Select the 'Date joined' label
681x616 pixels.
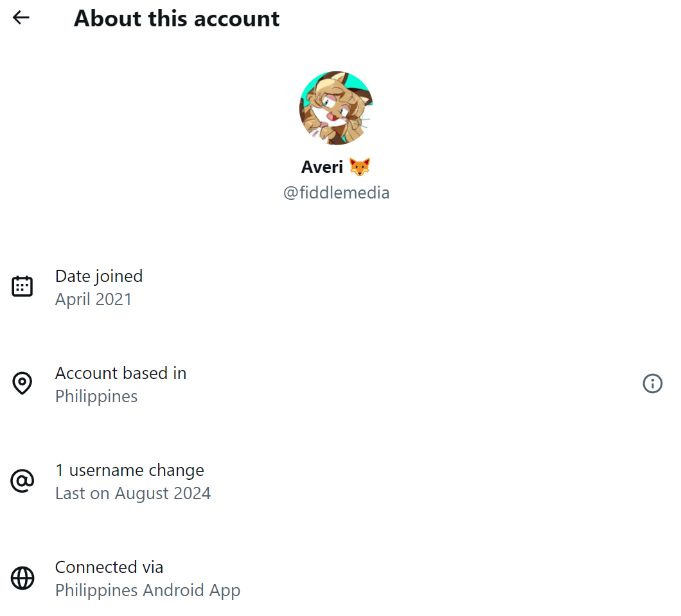(x=99, y=276)
